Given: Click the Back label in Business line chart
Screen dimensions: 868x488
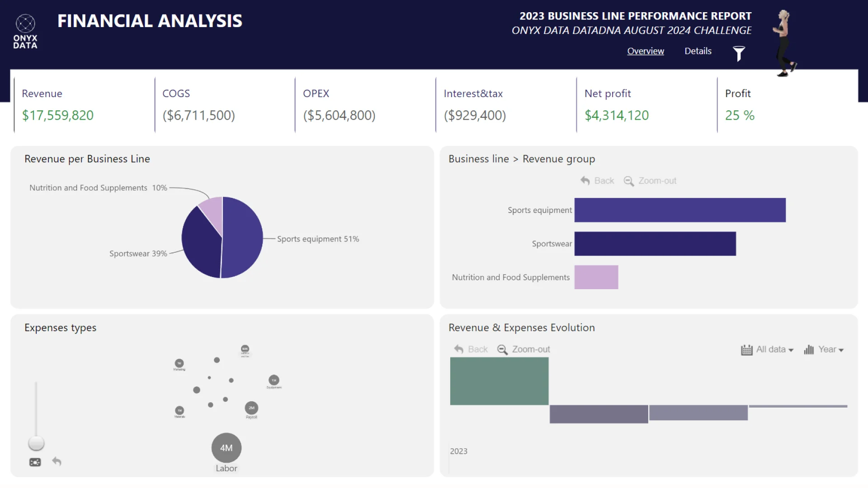Looking at the screenshot, I should pyautogui.click(x=604, y=181).
